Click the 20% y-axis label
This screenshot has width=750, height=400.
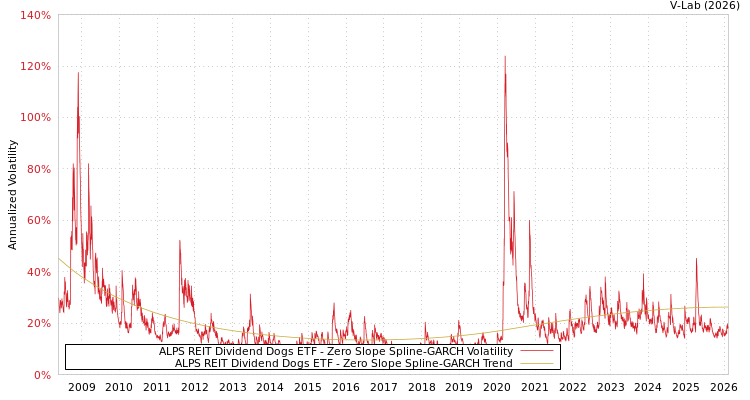38,323
